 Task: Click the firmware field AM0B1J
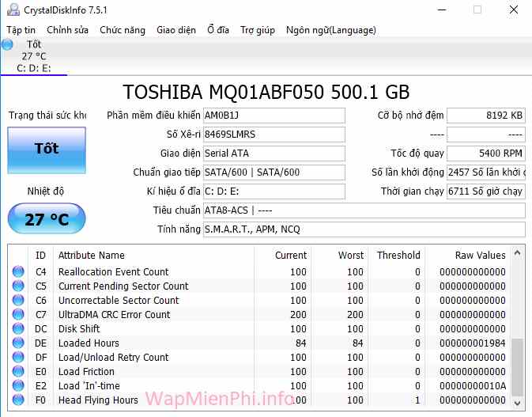tap(274, 116)
